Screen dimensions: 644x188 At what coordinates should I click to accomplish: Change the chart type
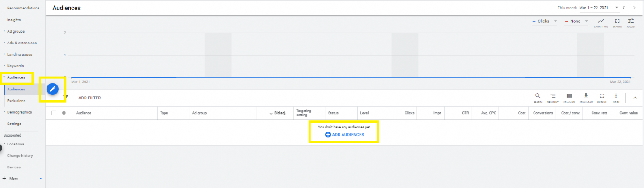(601, 22)
